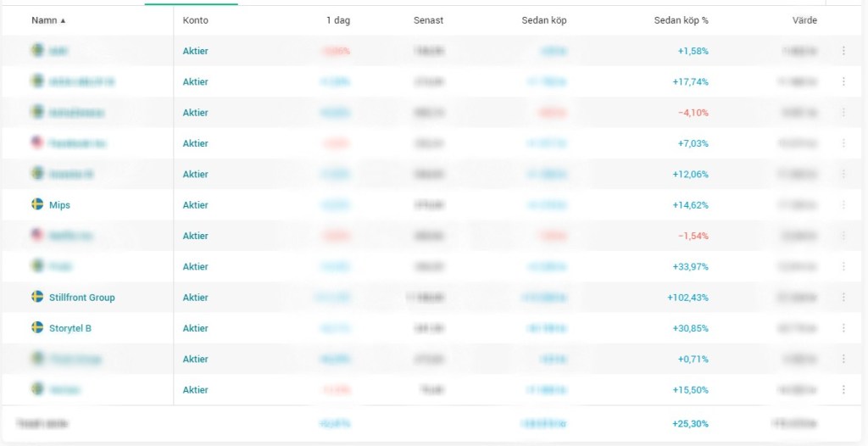Click the flag icon next to Storytel B
This screenshot has width=868, height=446.
(37, 327)
